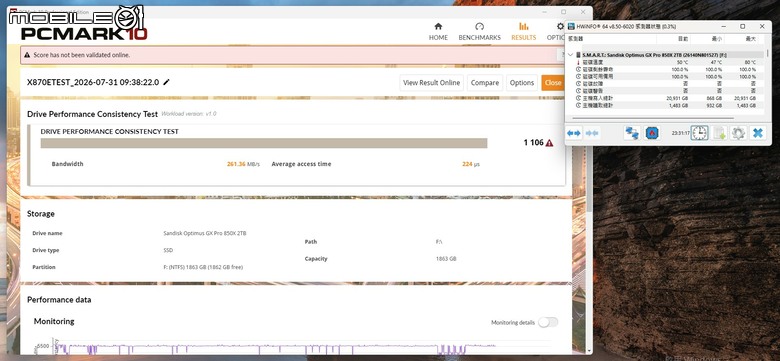This screenshot has height=361, width=780.
Task: Click the vertical scrollbar in HWiNFO window
Action: pos(768,53)
